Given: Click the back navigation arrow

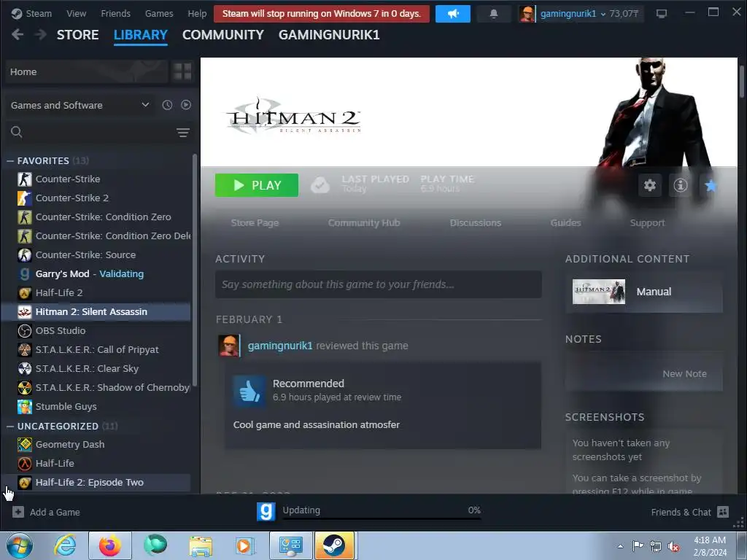Looking at the screenshot, I should pyautogui.click(x=18, y=34).
